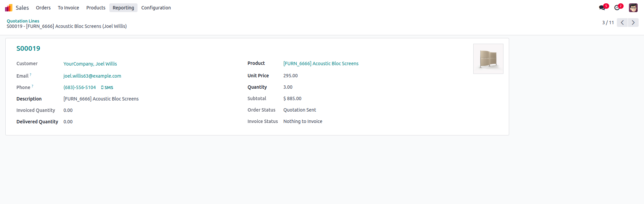The image size is (644, 204).
Task: Click the user avatar icon
Action: (633, 8)
